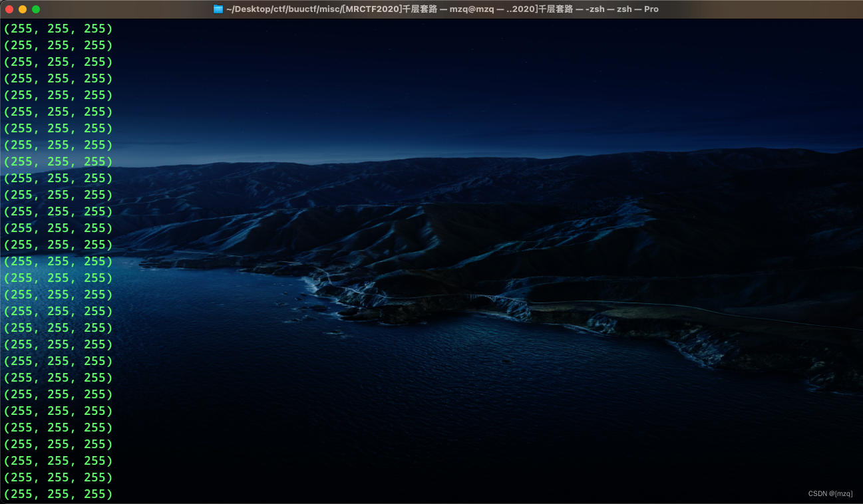
Task: Click the opening parenthesis on the top line
Action: 7,29
